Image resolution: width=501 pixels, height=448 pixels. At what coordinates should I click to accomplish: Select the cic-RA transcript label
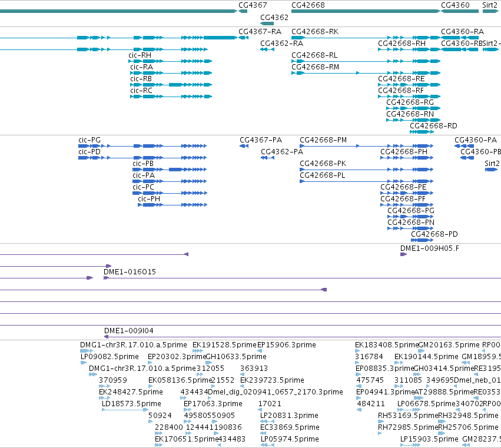click(141, 67)
